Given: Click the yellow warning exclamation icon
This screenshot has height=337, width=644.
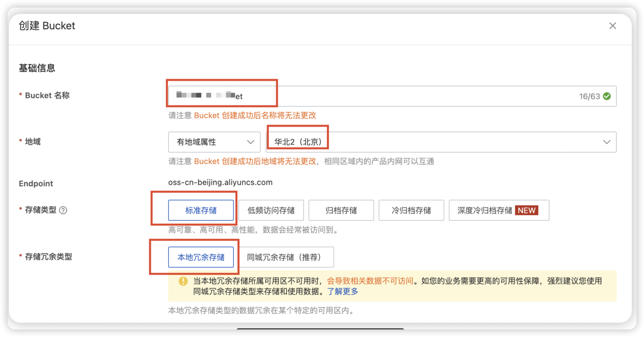Looking at the screenshot, I should coord(183,281).
